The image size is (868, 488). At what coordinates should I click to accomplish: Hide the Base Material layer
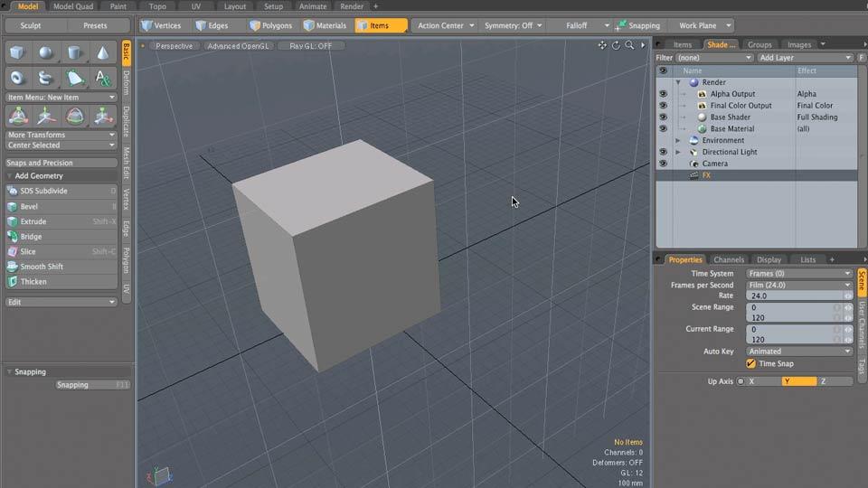coord(663,129)
